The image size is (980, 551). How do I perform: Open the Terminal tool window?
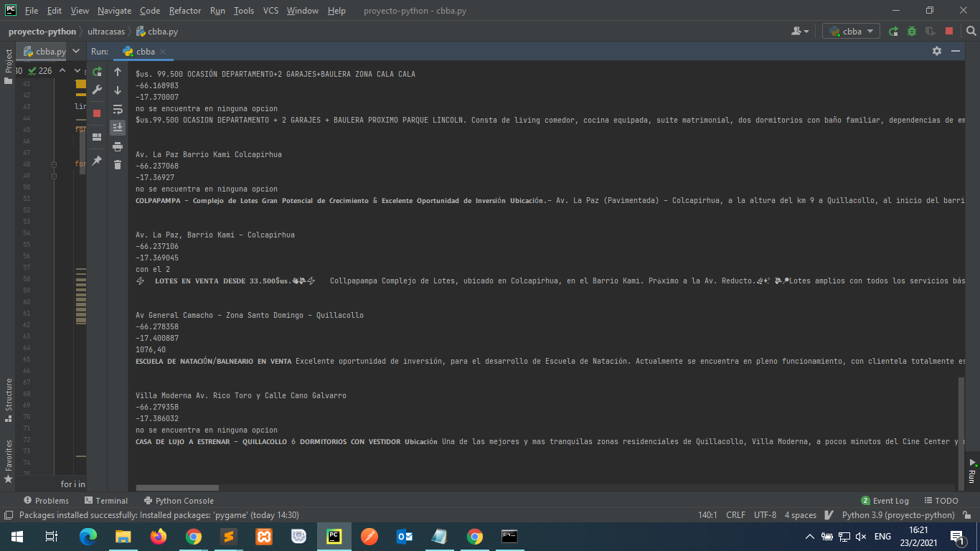coord(105,501)
